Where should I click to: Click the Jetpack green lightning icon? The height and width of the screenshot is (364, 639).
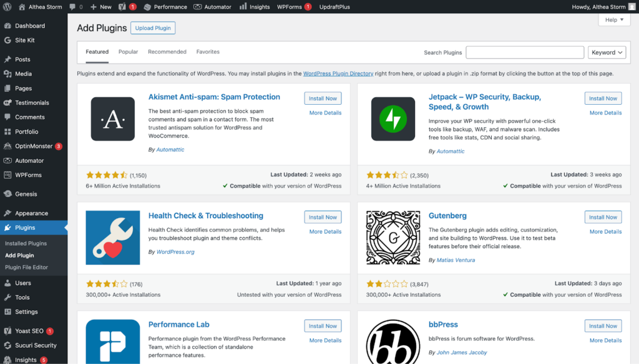(393, 119)
